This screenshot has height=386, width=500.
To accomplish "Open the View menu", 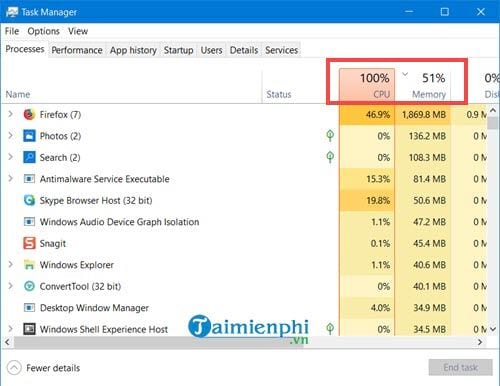I will coord(78,31).
